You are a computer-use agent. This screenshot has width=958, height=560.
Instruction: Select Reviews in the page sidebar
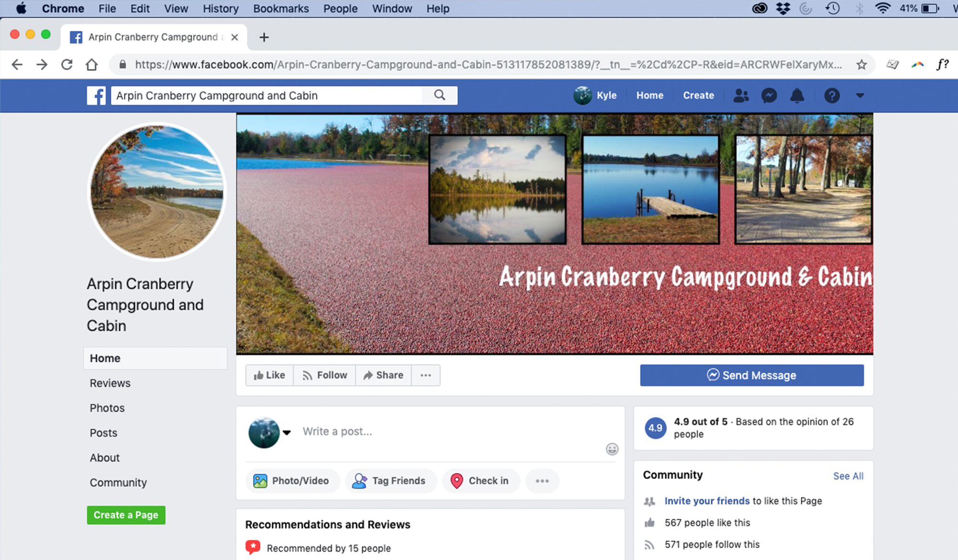110,383
